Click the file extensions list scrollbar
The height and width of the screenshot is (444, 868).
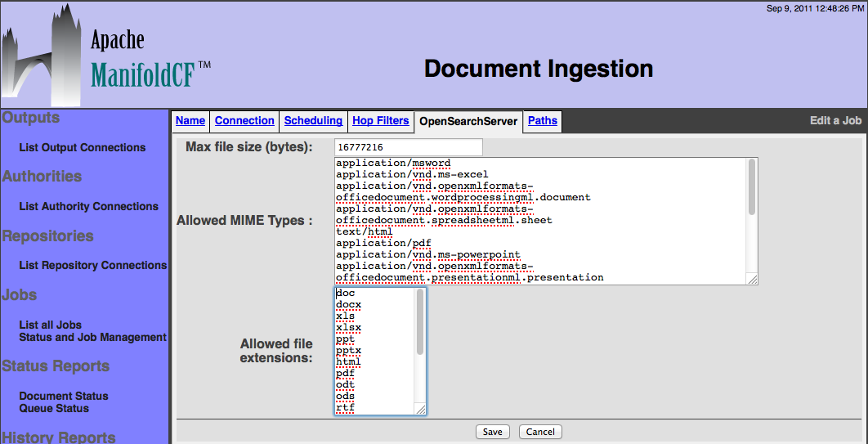point(420,323)
